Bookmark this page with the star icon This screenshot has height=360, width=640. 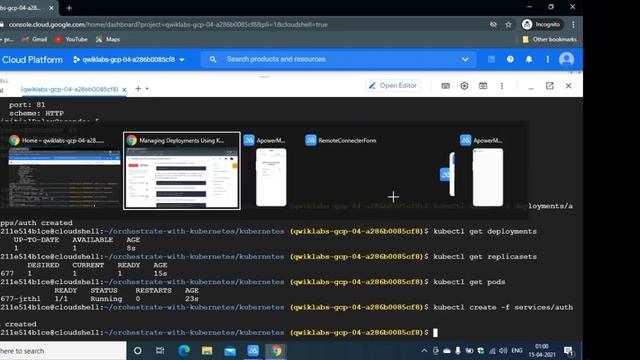(x=508, y=24)
